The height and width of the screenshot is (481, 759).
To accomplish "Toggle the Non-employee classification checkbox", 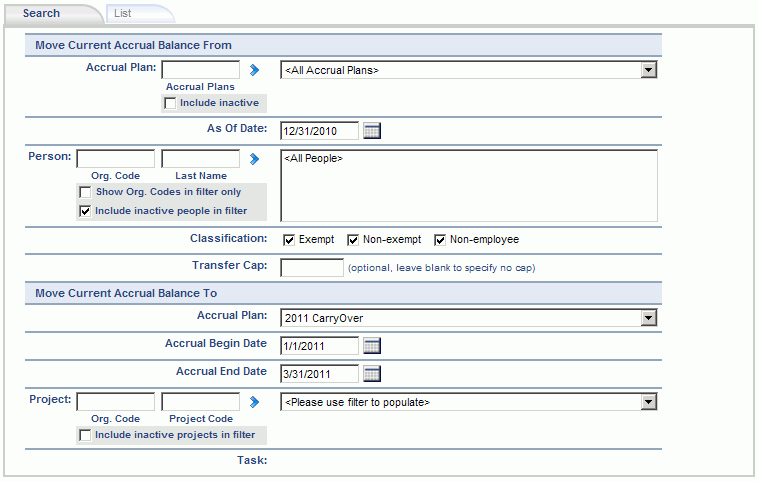I will 440,240.
